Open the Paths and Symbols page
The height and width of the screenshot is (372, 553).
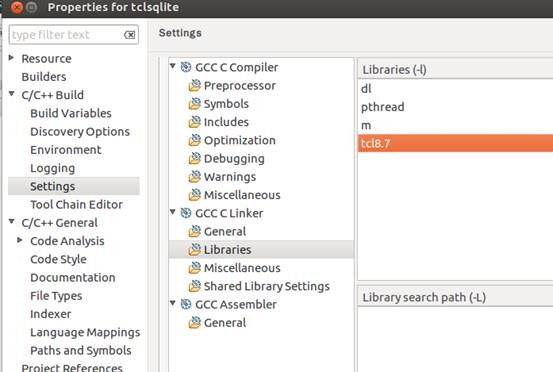click(x=81, y=350)
